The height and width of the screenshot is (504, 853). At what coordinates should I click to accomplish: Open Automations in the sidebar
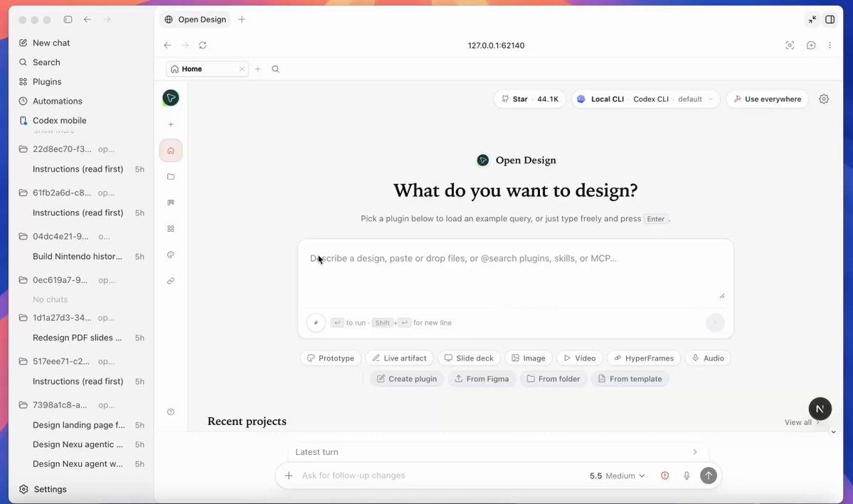pos(57,101)
